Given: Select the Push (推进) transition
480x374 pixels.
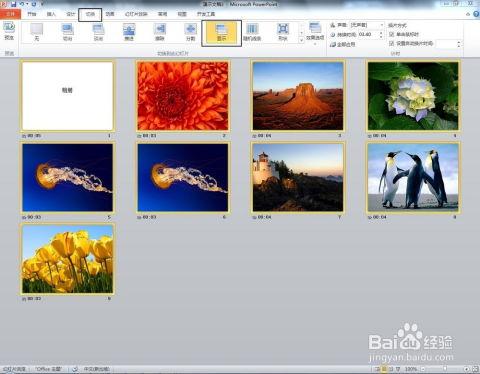Looking at the screenshot, I should click(x=129, y=32).
